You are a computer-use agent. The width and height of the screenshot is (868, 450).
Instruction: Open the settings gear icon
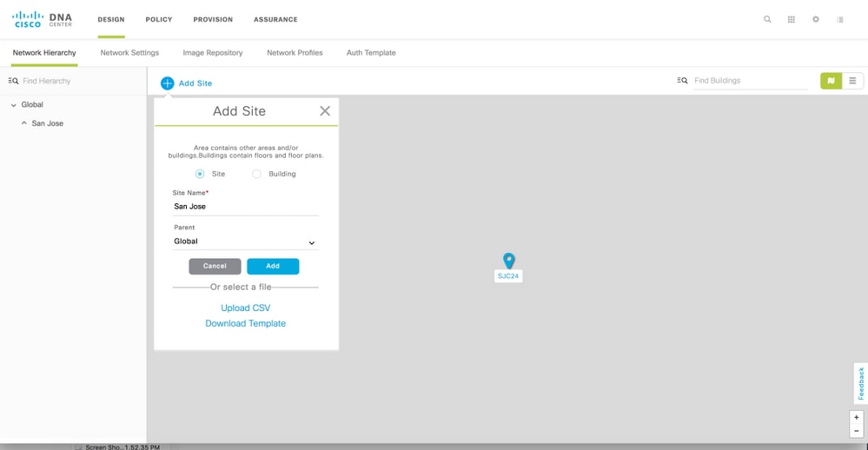pos(815,19)
